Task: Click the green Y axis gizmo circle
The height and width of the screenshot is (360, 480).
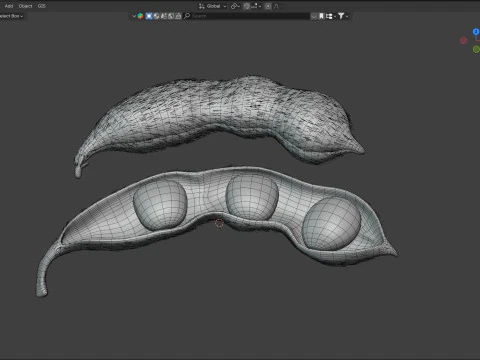Action: pos(476,49)
